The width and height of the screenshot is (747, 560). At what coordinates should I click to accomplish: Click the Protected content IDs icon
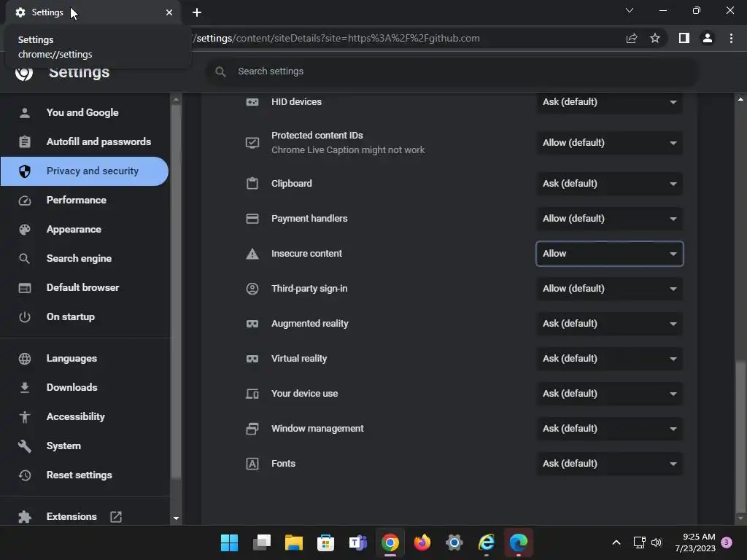point(252,142)
